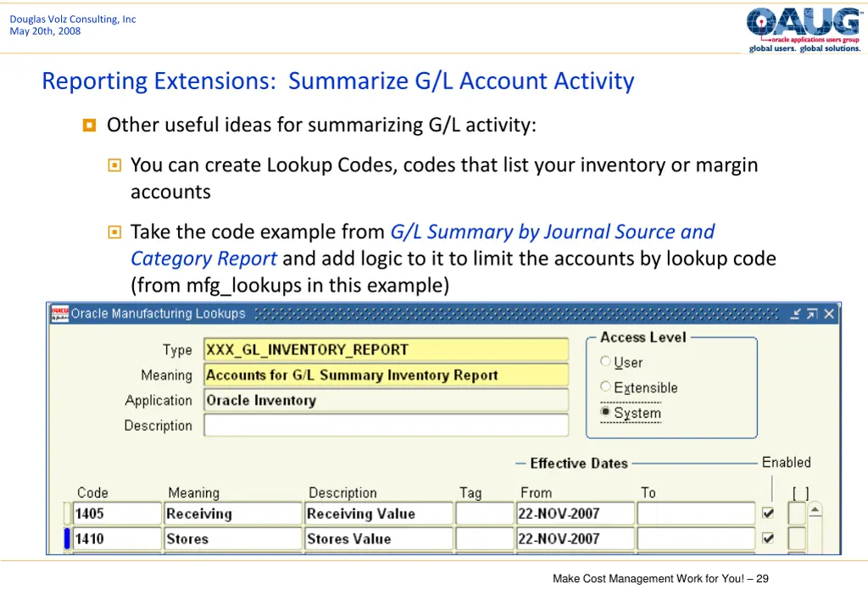Click the Description cell Receiving Value
Screen dimensions: 868x601
click(379, 514)
